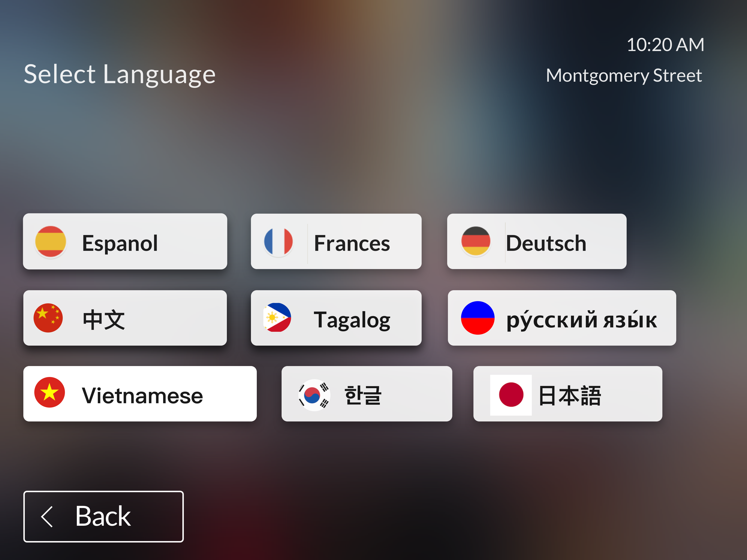
Task: Click the Japanese flag icon
Action: (511, 394)
